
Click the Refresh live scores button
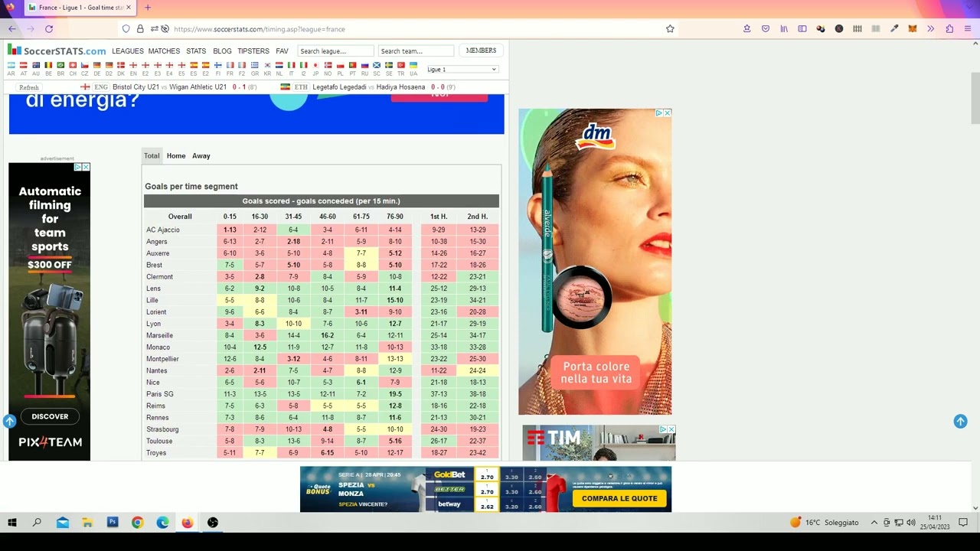[29, 87]
